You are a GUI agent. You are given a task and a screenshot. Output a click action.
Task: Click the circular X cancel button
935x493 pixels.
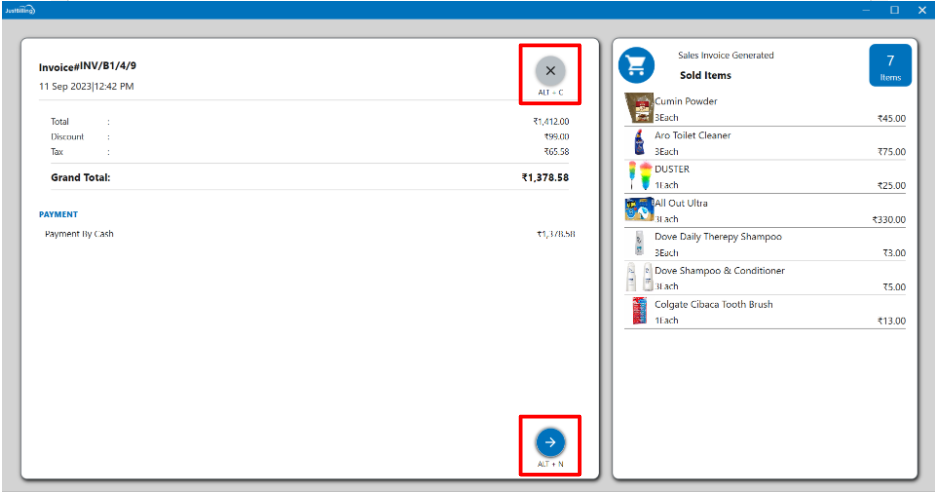550,71
